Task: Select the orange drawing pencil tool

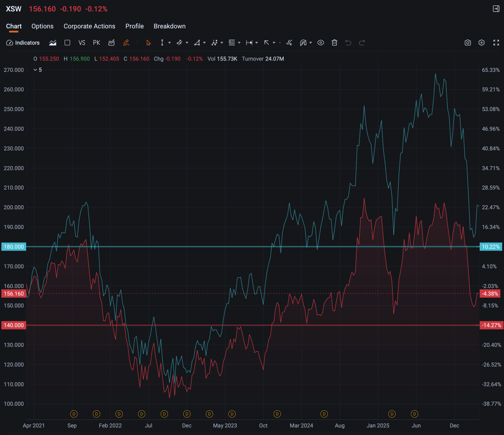Action: click(x=126, y=43)
